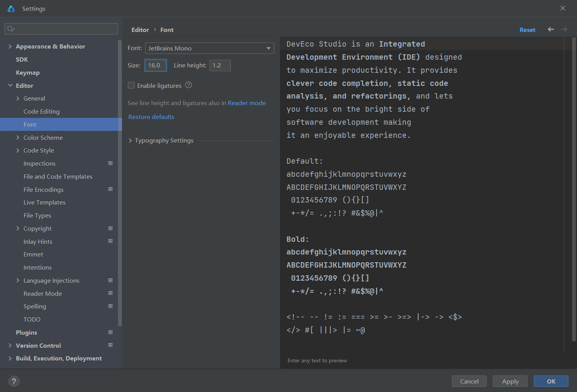Click the project icon beside File Encodings
Viewport: 577px width, 392px height.
click(x=111, y=189)
